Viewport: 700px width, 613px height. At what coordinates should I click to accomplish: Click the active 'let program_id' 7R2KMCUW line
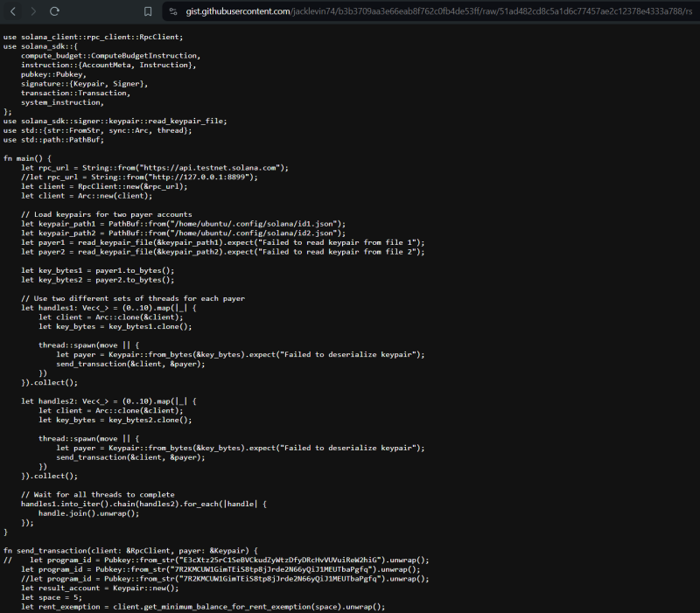click(x=220, y=570)
